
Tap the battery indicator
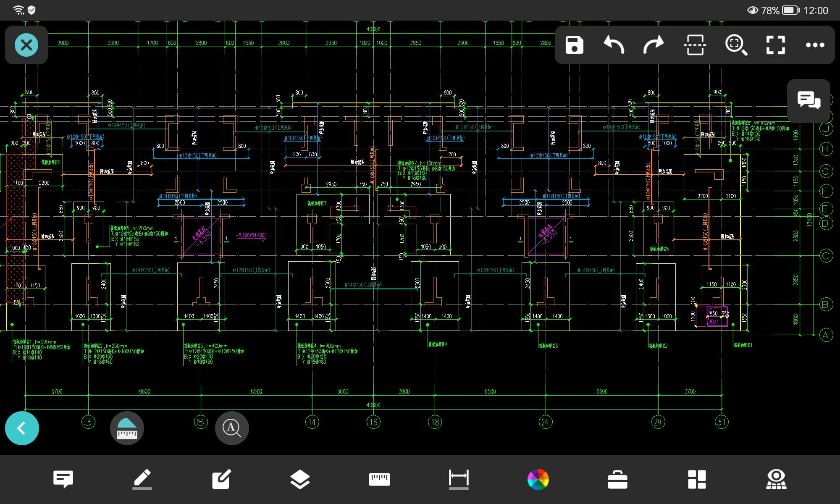point(790,10)
